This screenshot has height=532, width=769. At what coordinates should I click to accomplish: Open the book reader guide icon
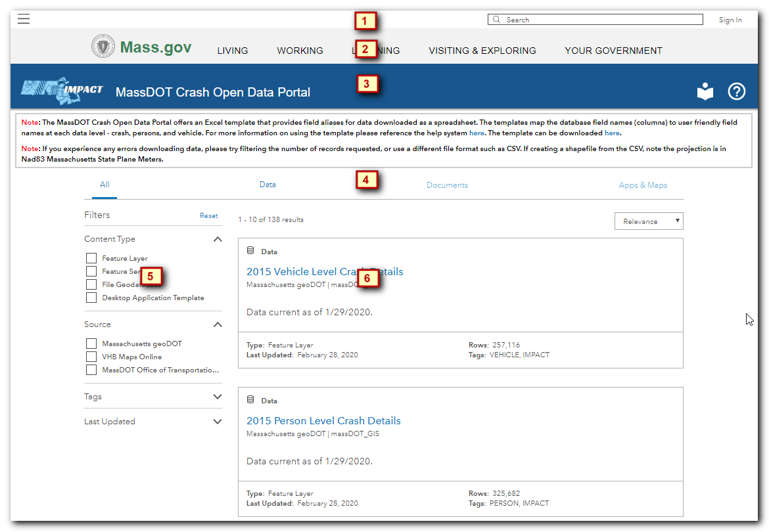705,91
